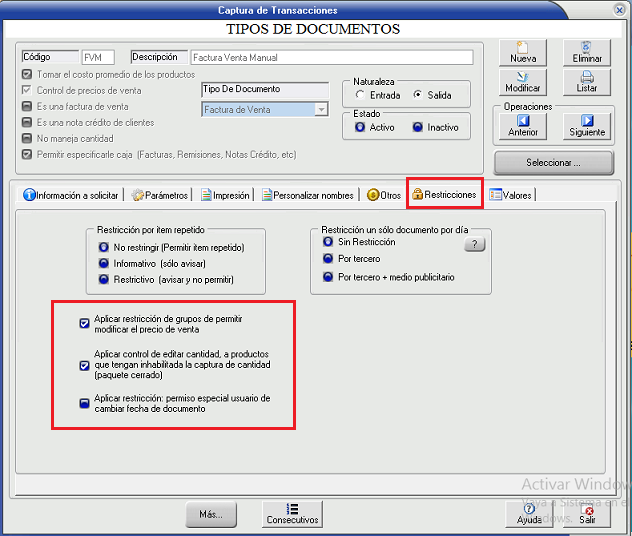The height and width of the screenshot is (536, 632).
Task: Select the Entrada naturaleza radio button
Action: [x=361, y=96]
